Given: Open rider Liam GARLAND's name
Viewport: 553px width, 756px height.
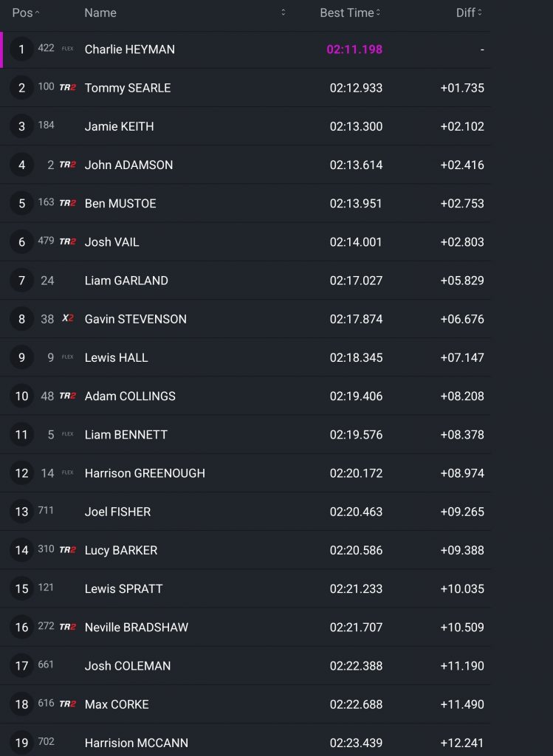Looking at the screenshot, I should click(x=126, y=281).
